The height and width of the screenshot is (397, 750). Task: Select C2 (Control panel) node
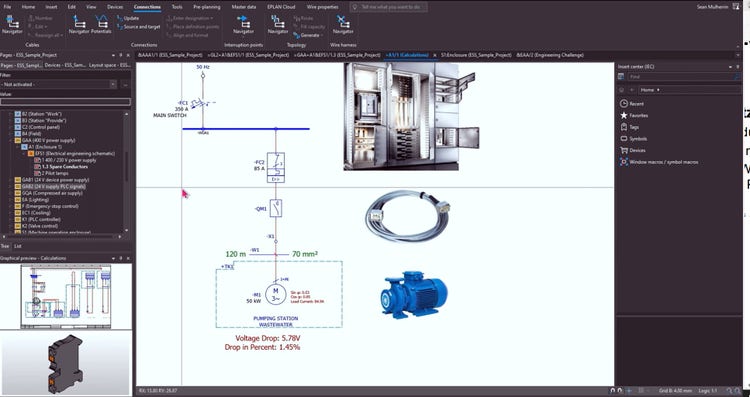point(40,127)
